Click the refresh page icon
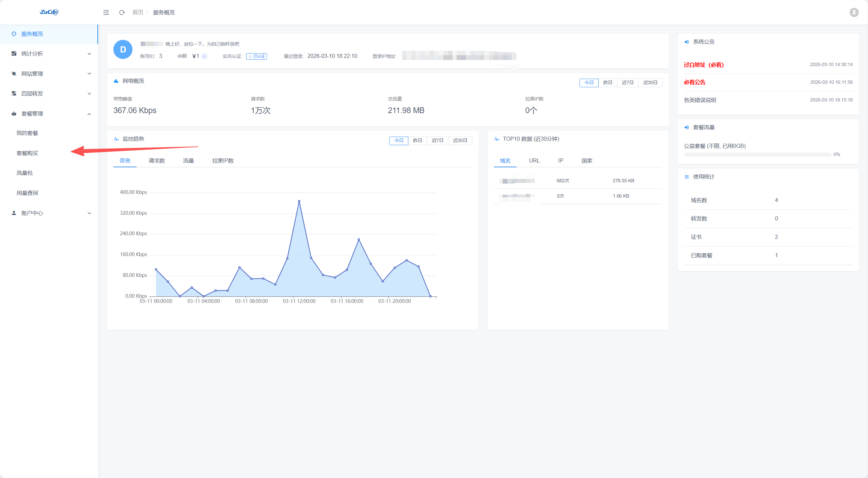 [x=122, y=13]
